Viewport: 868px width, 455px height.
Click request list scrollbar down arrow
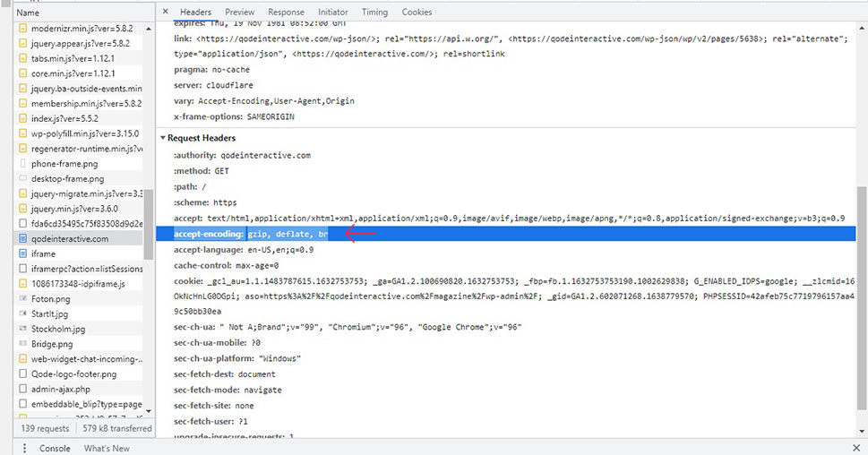(x=149, y=411)
